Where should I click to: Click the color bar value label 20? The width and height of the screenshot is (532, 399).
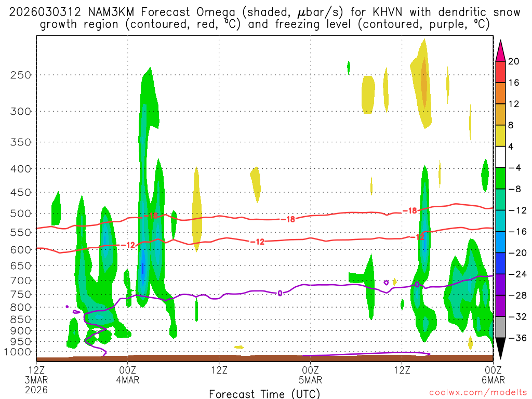514,61
